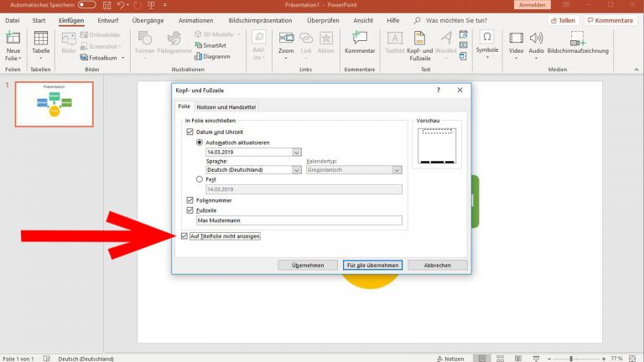Open the Entwurf ribbon tab
This screenshot has height=362, width=644.
click(x=107, y=19)
